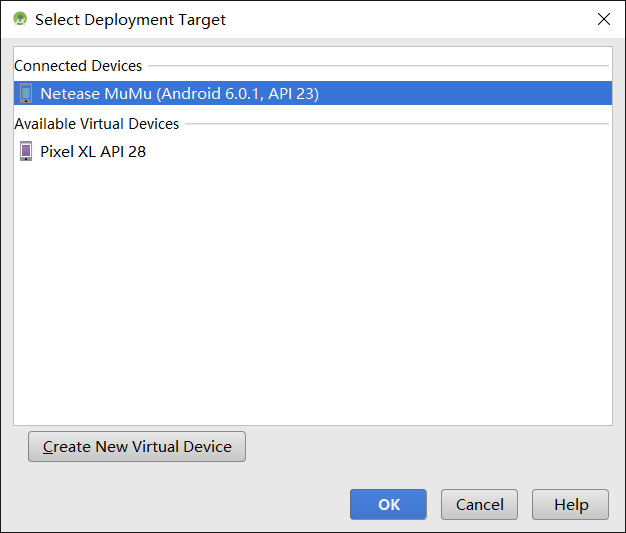Screen dimensions: 626x533
Task: Click the Select Deployment Target title text
Action: (130, 19)
